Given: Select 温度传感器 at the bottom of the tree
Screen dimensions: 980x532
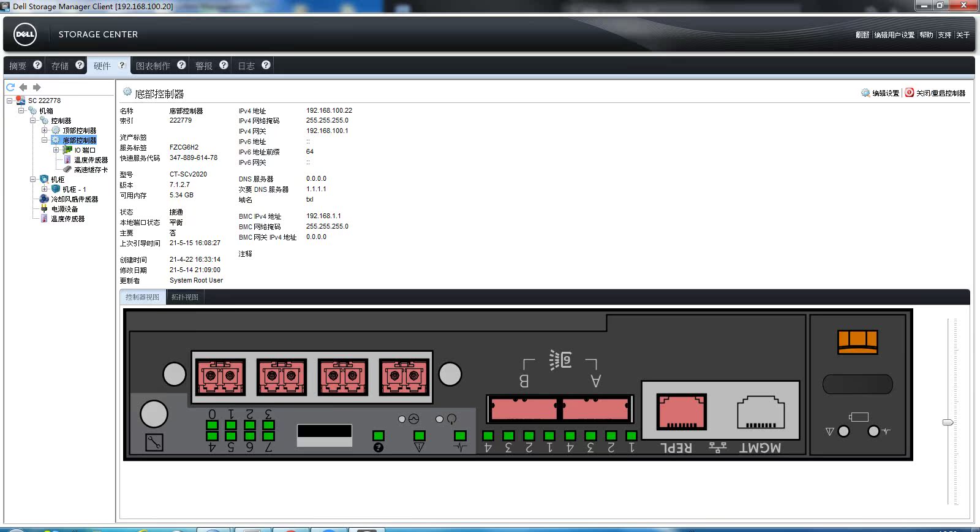Looking at the screenshot, I should click(68, 219).
